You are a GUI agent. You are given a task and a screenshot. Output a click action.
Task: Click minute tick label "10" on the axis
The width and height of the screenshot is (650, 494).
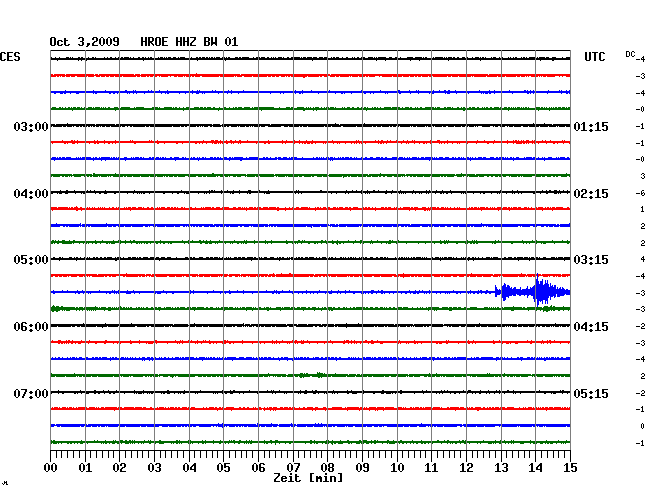point(397,467)
